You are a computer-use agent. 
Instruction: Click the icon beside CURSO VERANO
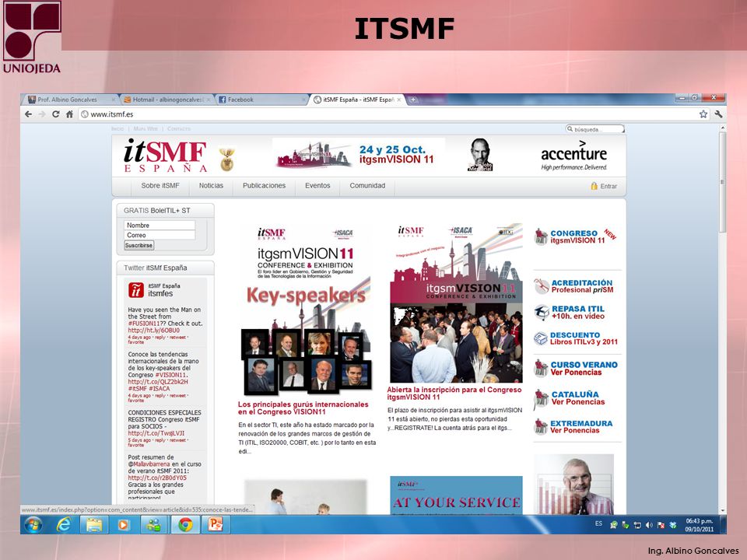pyautogui.click(x=541, y=368)
